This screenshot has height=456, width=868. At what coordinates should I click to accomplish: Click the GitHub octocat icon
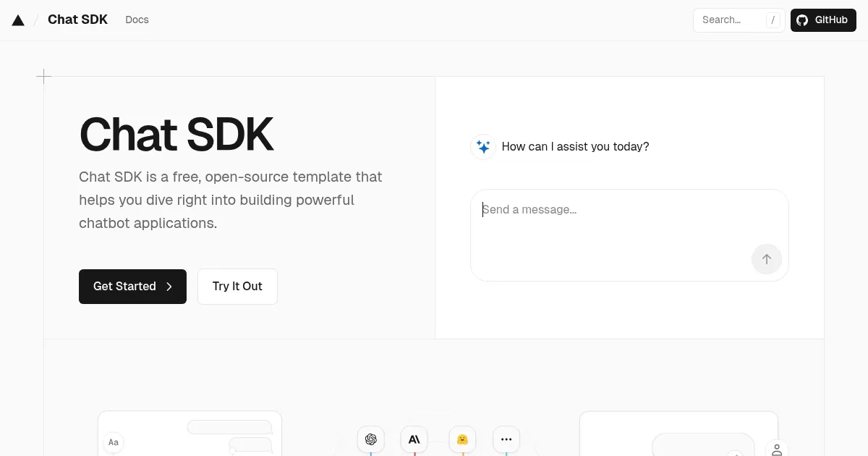(801, 20)
